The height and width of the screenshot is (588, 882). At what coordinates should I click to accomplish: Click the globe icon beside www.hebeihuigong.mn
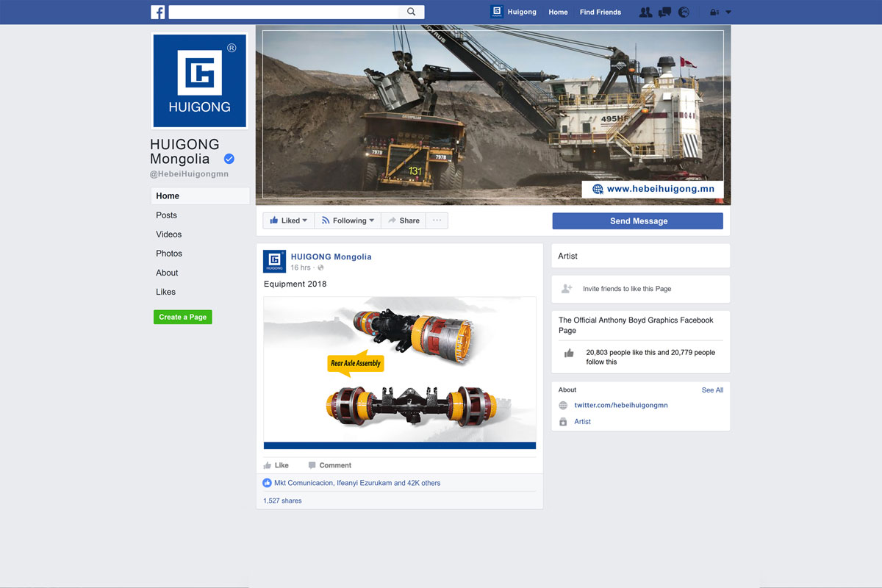click(598, 189)
